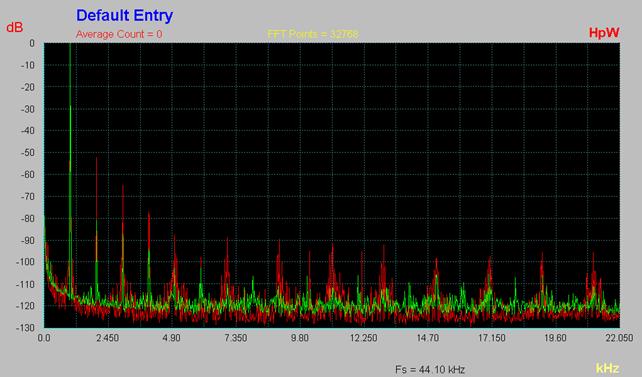The image size is (642, 377).
Task: Click the 0 dB tick on vertical axis
Action: pyautogui.click(x=32, y=43)
